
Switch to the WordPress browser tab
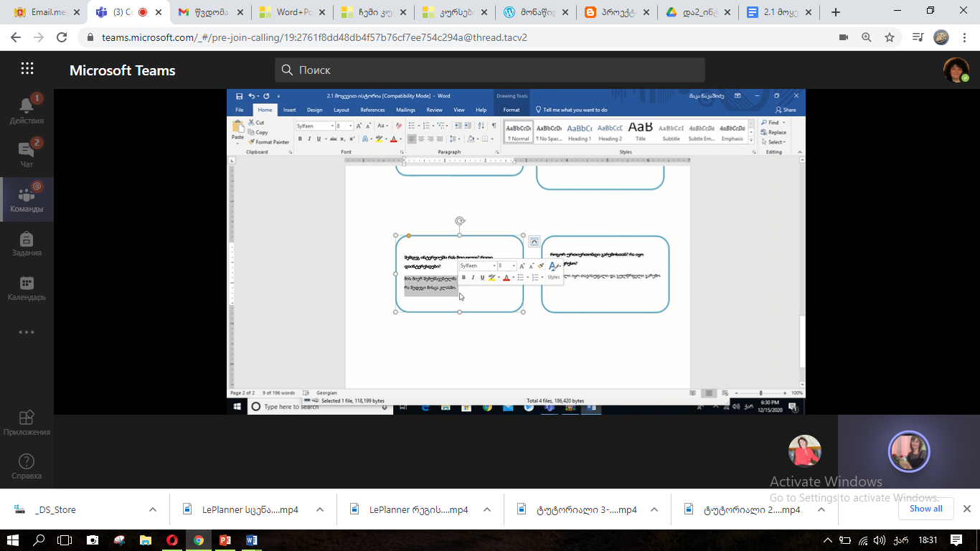pyautogui.click(x=535, y=12)
